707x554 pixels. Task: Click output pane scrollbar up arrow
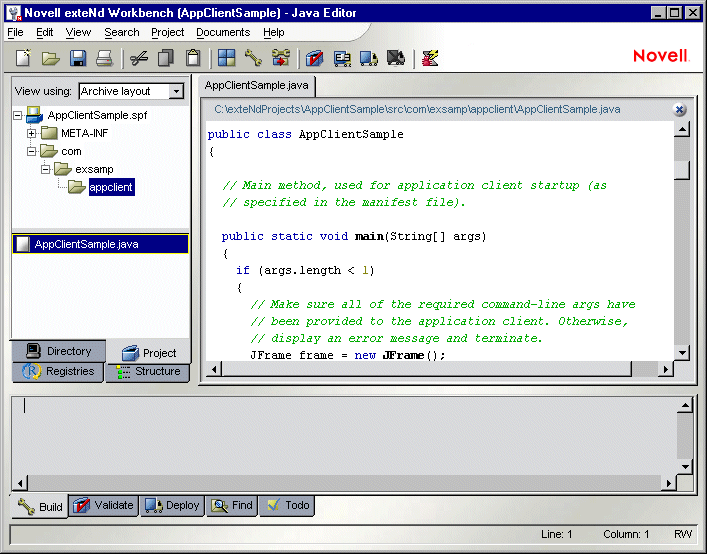coord(685,405)
